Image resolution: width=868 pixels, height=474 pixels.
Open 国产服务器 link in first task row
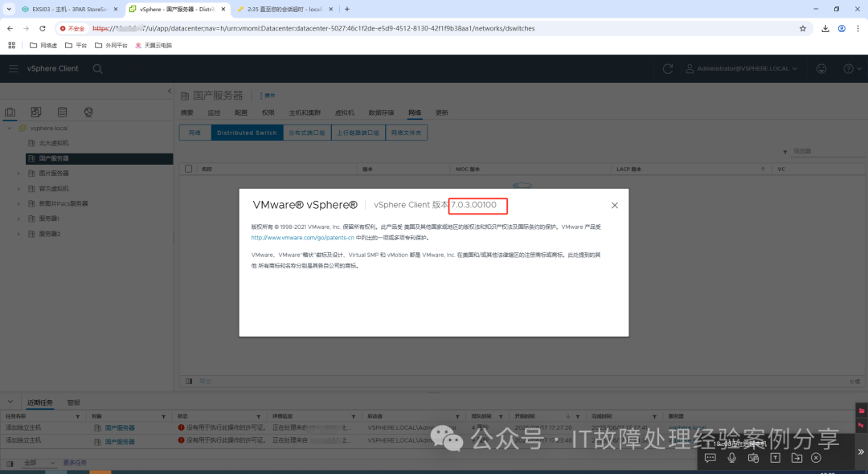coord(120,428)
